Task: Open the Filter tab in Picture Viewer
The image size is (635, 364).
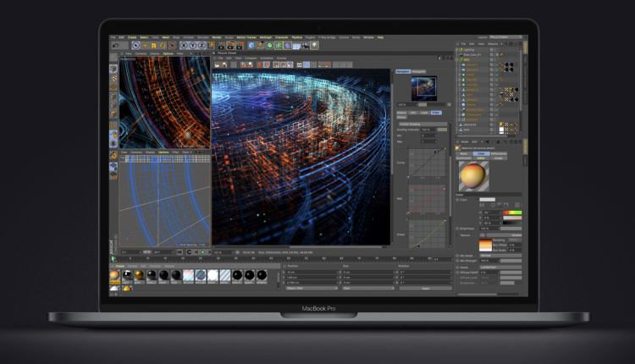Action: pyautogui.click(x=435, y=112)
